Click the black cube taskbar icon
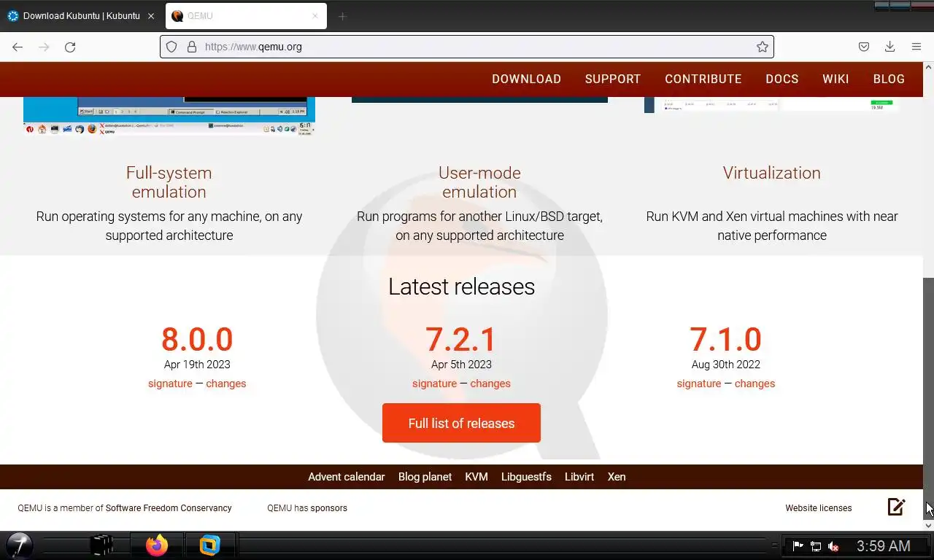Screen dimensions: 934x560 [x=101, y=545]
